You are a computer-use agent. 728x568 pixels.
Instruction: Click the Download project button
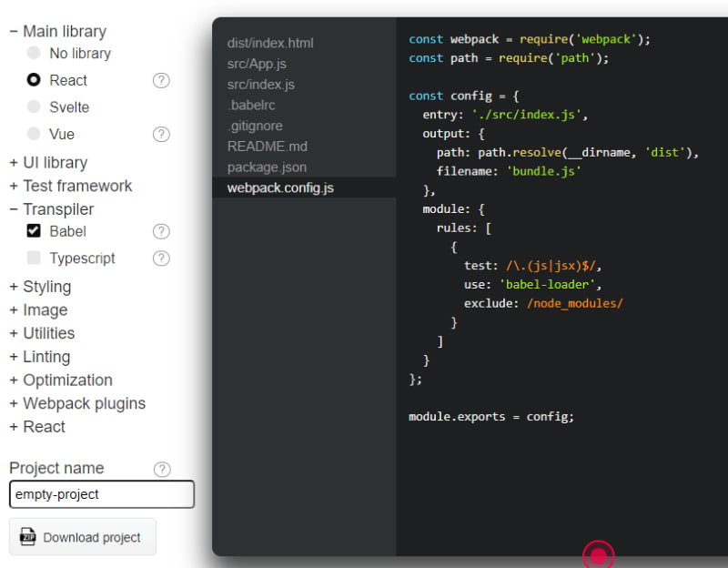83,537
